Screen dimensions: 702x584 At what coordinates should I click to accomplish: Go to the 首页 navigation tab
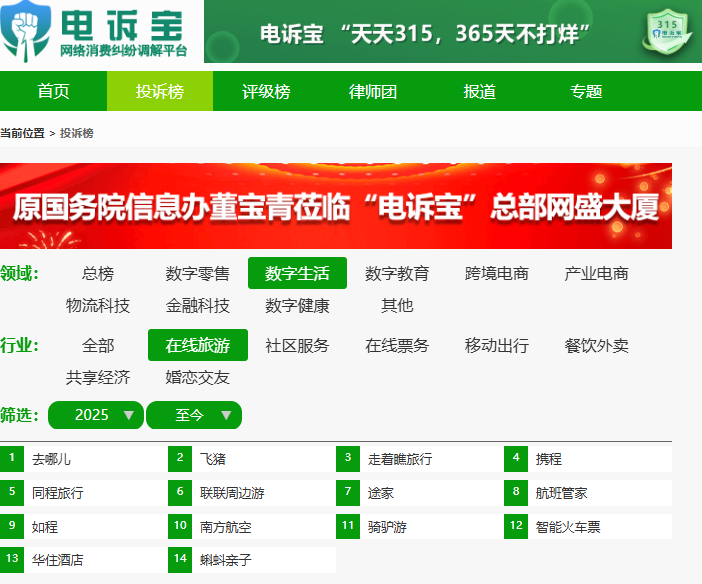[53, 92]
